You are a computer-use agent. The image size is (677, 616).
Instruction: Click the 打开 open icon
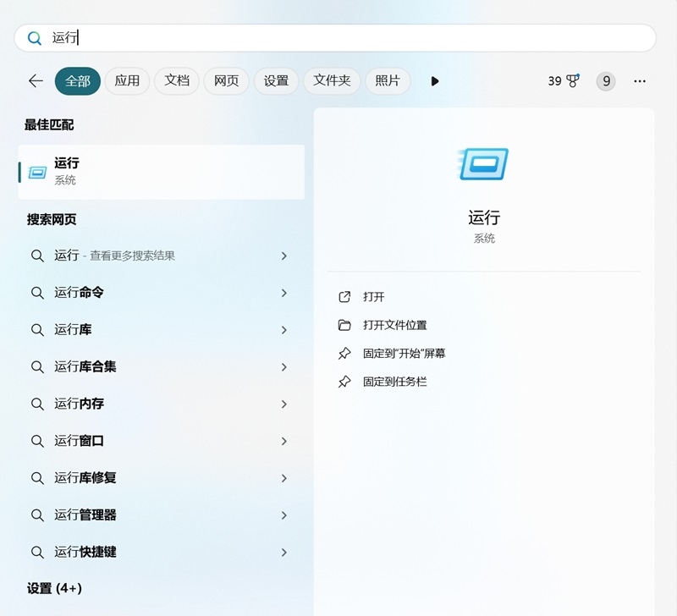344,297
